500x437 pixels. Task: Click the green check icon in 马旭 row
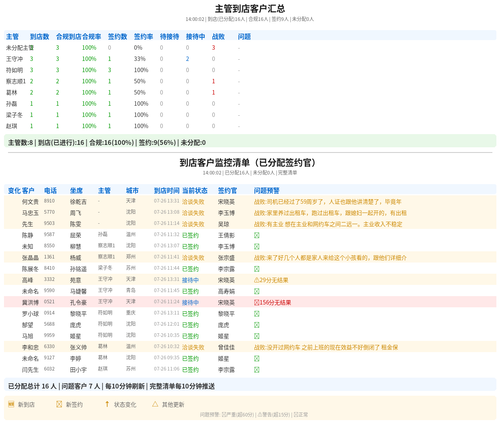pos(256,336)
